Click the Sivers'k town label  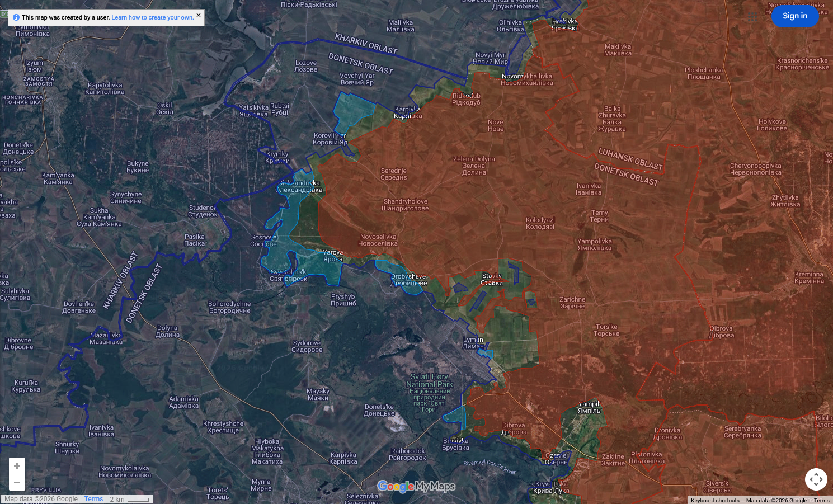[x=717, y=487]
